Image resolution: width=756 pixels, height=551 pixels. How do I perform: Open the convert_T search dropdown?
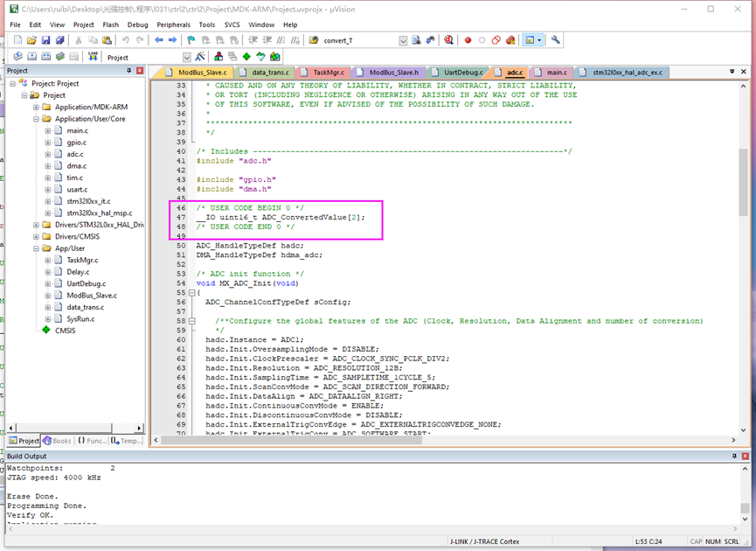click(403, 41)
